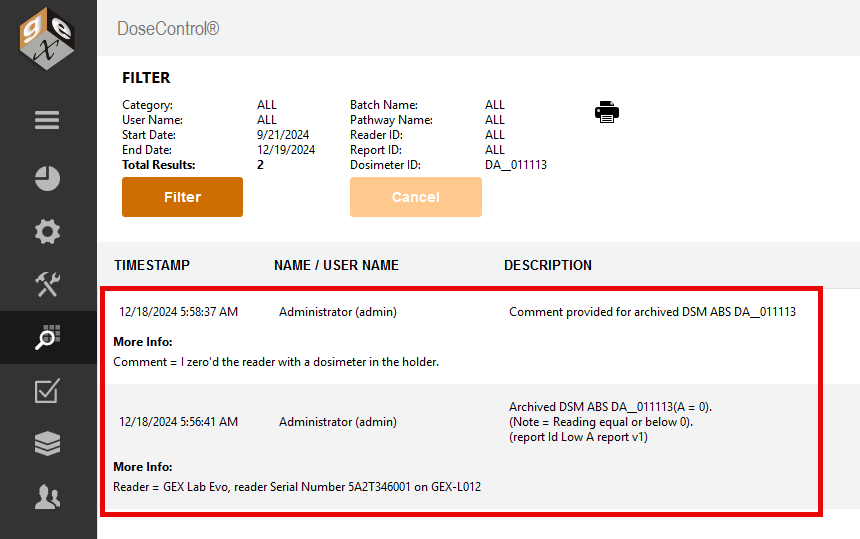Click the printer icon
860x539 pixels.
tap(607, 112)
